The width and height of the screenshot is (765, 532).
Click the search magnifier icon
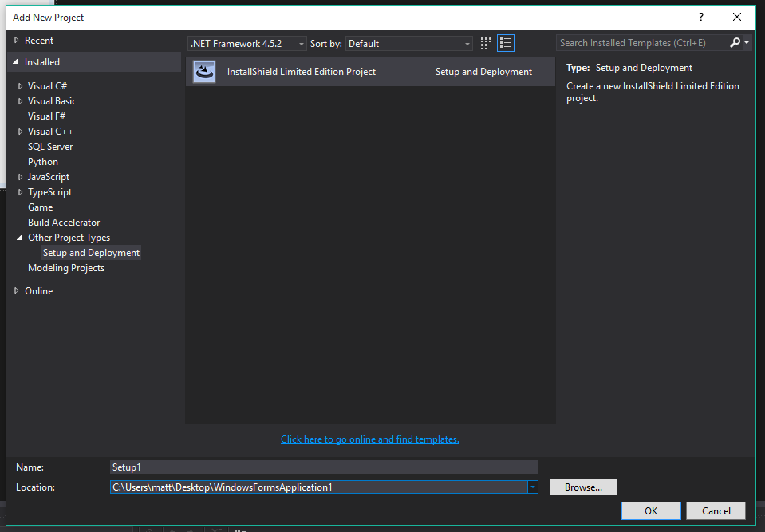pyautogui.click(x=735, y=43)
